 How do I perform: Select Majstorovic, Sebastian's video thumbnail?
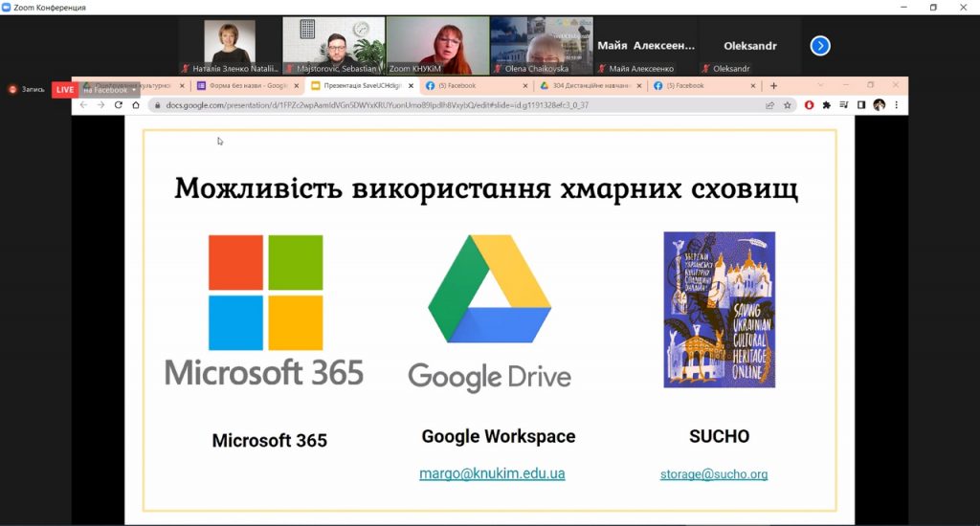coord(334,46)
